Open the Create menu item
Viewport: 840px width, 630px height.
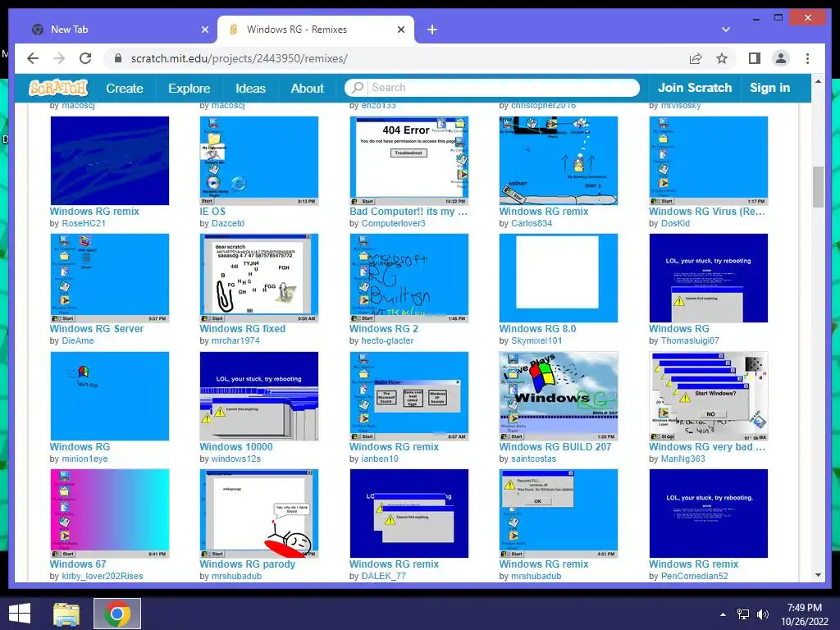pos(125,88)
